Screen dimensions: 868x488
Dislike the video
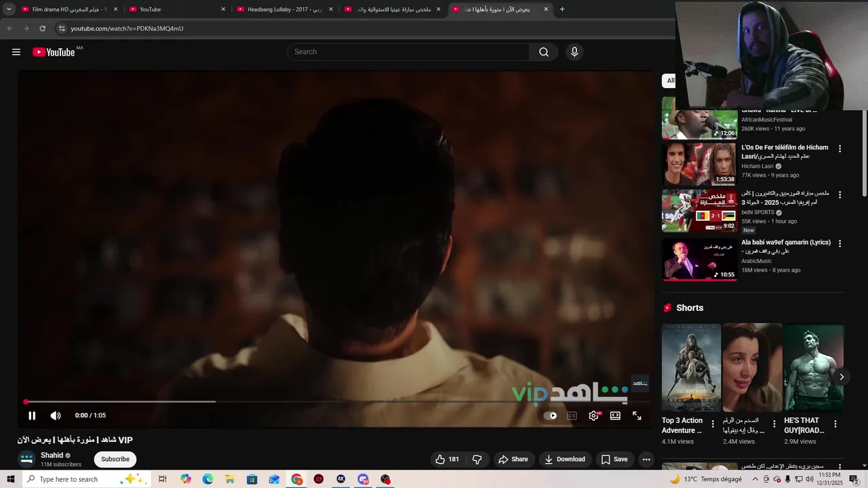(477, 459)
